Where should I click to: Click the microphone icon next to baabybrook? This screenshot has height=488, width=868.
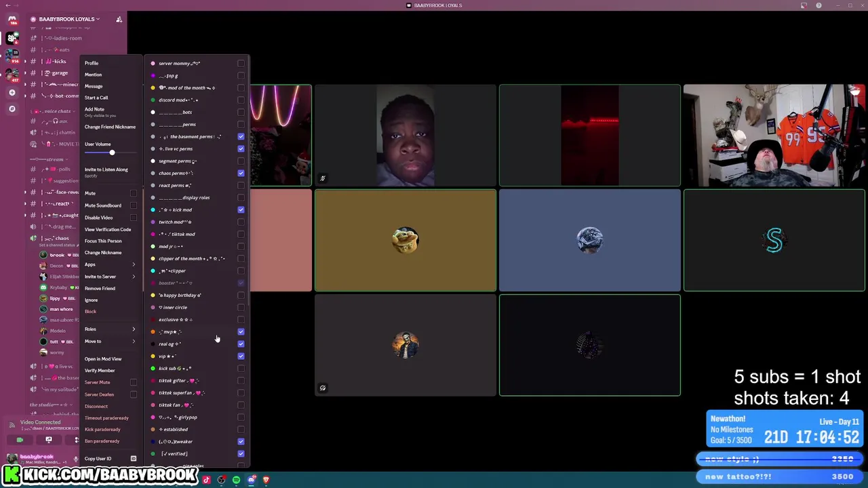click(x=76, y=459)
